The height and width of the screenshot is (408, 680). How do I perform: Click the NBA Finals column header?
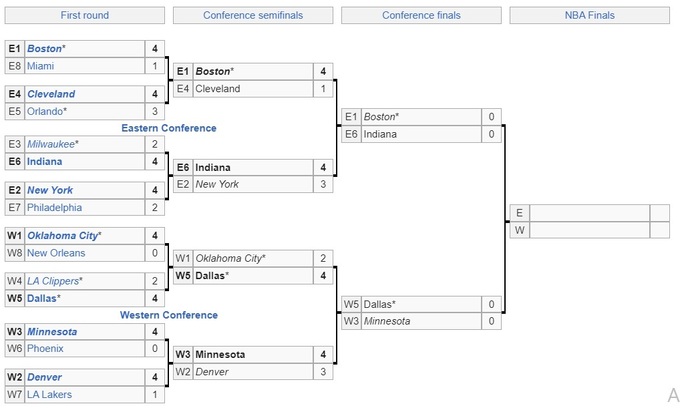click(x=589, y=16)
